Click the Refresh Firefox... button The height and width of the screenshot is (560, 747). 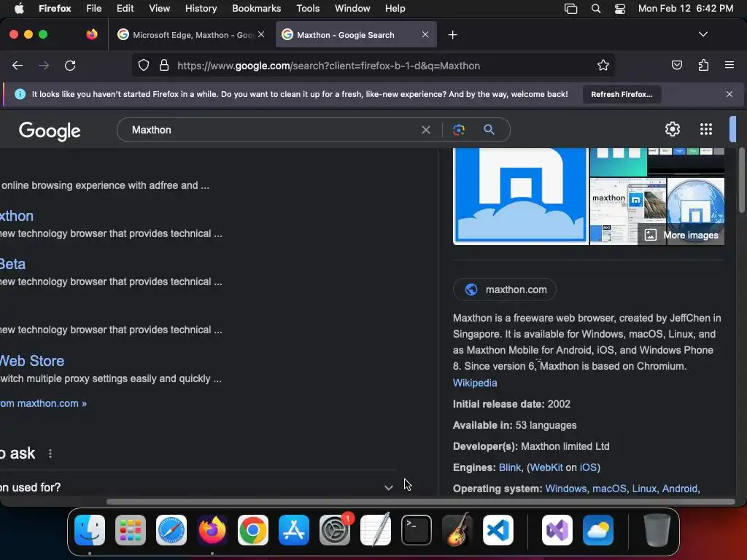point(622,94)
